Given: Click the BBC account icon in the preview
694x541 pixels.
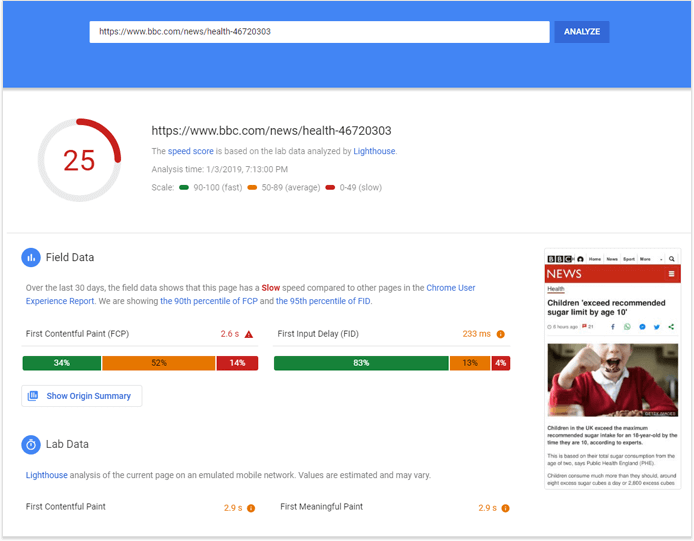Looking at the screenshot, I should (x=580, y=259).
